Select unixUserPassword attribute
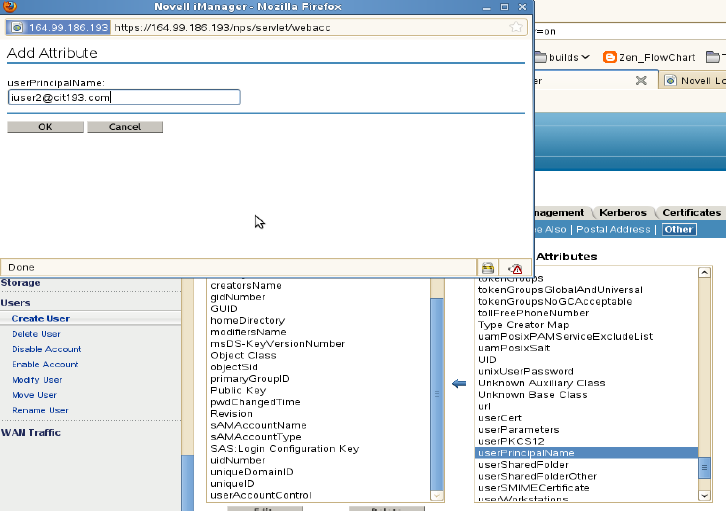727x514 pixels. (x=526, y=371)
